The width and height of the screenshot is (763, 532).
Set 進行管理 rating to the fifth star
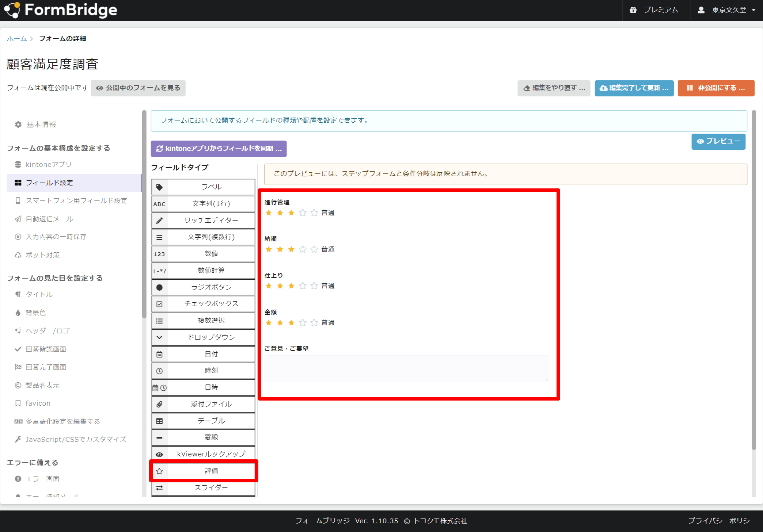314,213
